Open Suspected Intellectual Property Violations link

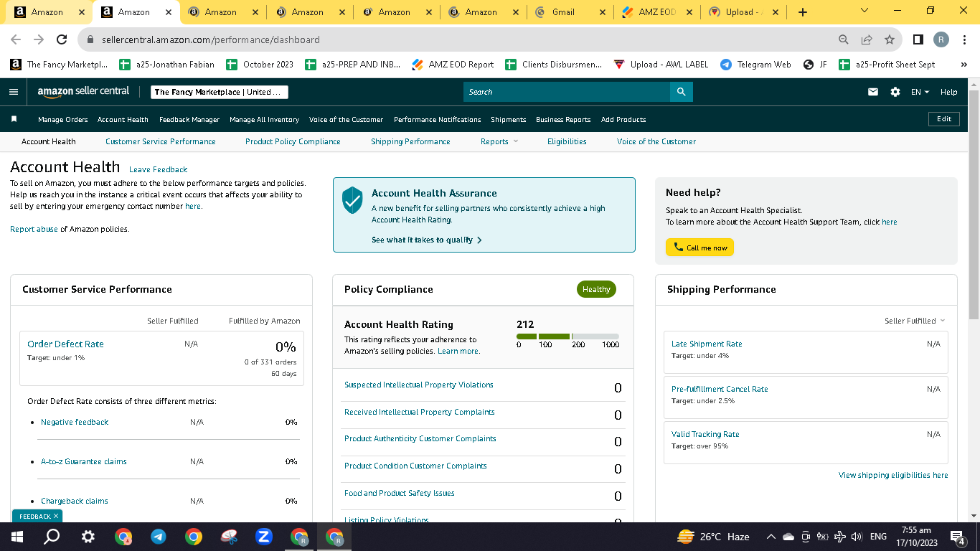[x=419, y=385]
